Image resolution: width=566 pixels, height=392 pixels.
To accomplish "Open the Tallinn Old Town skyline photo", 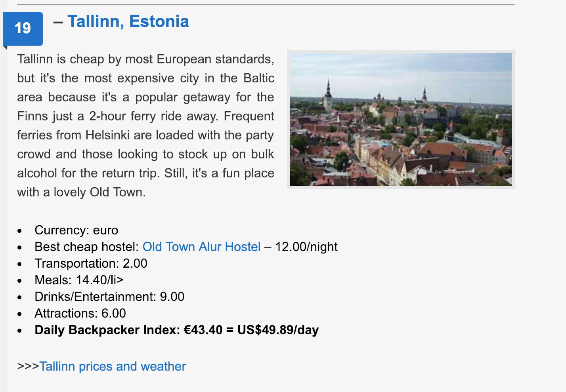I will point(401,120).
